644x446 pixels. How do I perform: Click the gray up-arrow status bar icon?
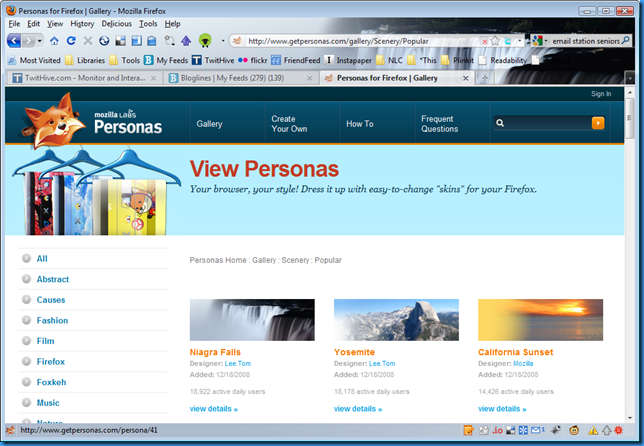coord(607,430)
